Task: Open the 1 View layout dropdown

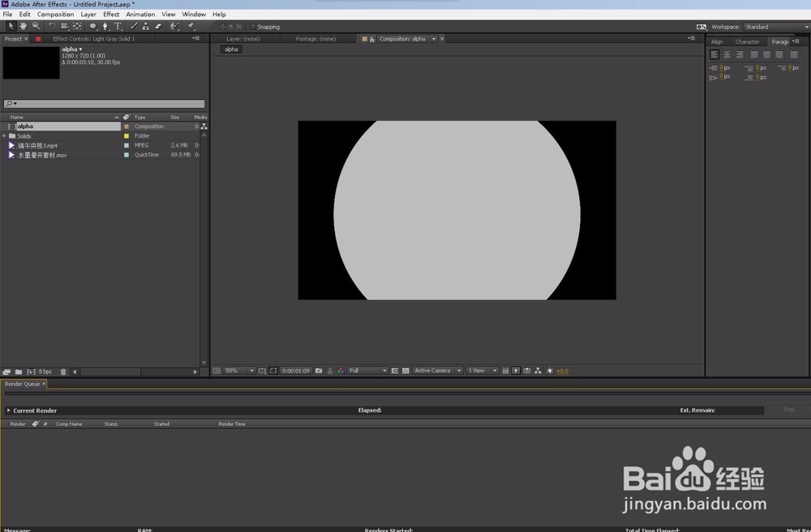Action: click(x=482, y=371)
